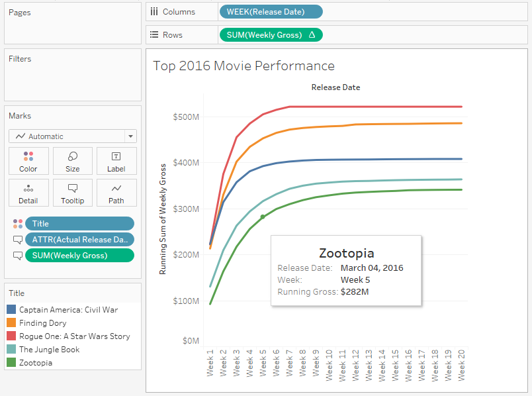Select the Path marks property
The height and width of the screenshot is (396, 532).
coord(116,193)
